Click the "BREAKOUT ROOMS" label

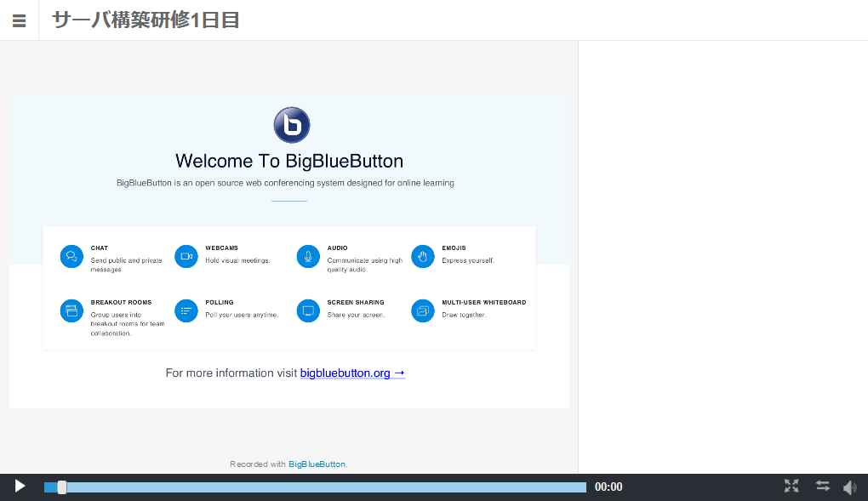[121, 302]
